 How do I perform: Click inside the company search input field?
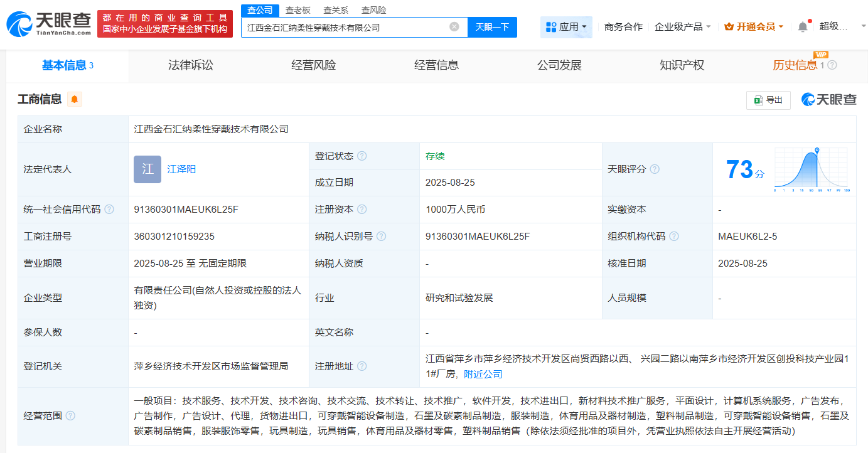[x=345, y=27]
